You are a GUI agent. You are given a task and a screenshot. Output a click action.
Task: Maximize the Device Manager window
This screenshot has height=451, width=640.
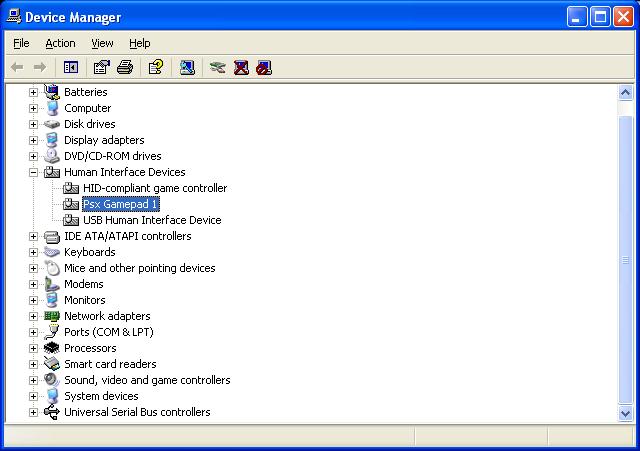pyautogui.click(x=600, y=17)
